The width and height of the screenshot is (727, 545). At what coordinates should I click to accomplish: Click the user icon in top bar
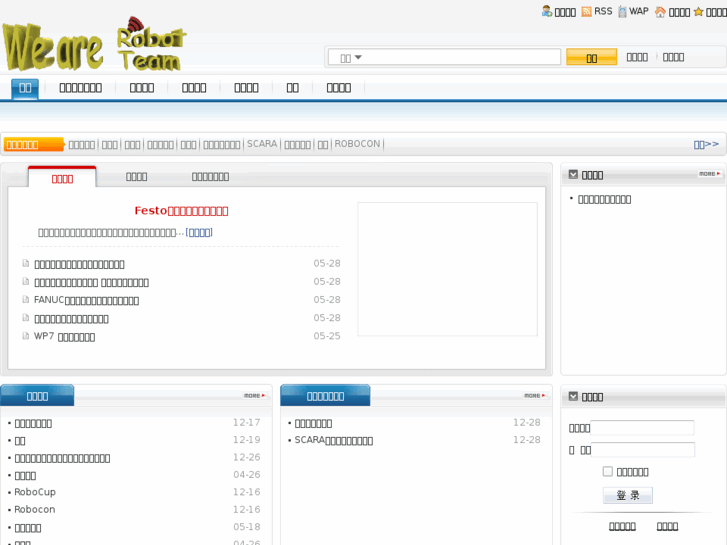(547, 11)
